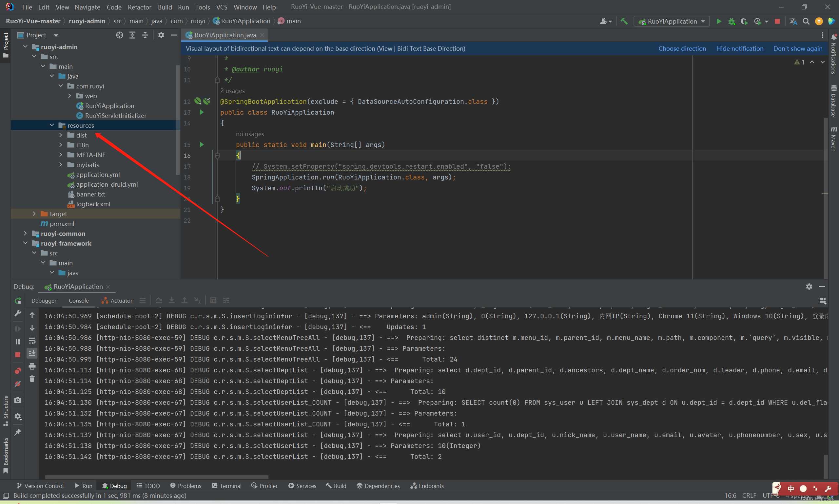Open Search Everywhere magnifier icon
839x504 pixels.
(x=806, y=21)
